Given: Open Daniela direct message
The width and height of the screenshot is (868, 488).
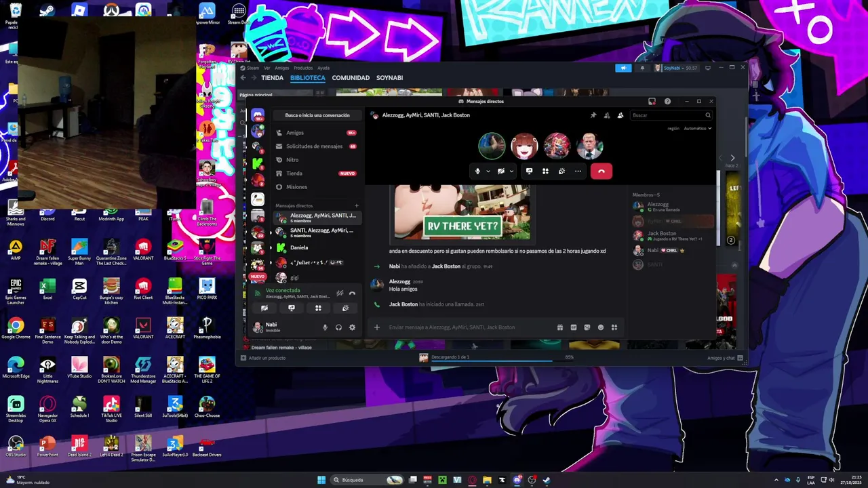Looking at the screenshot, I should click(x=317, y=247).
